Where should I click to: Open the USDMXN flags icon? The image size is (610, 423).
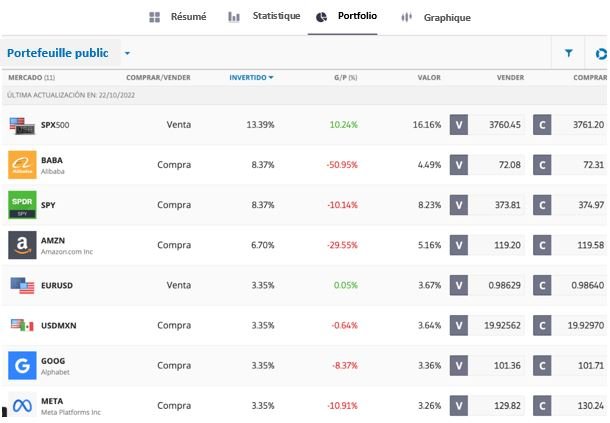point(22,325)
